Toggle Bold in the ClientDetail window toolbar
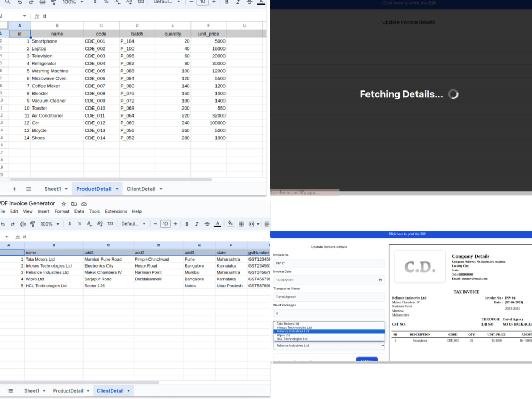Screen dimensions: 532x399 click(x=187, y=224)
